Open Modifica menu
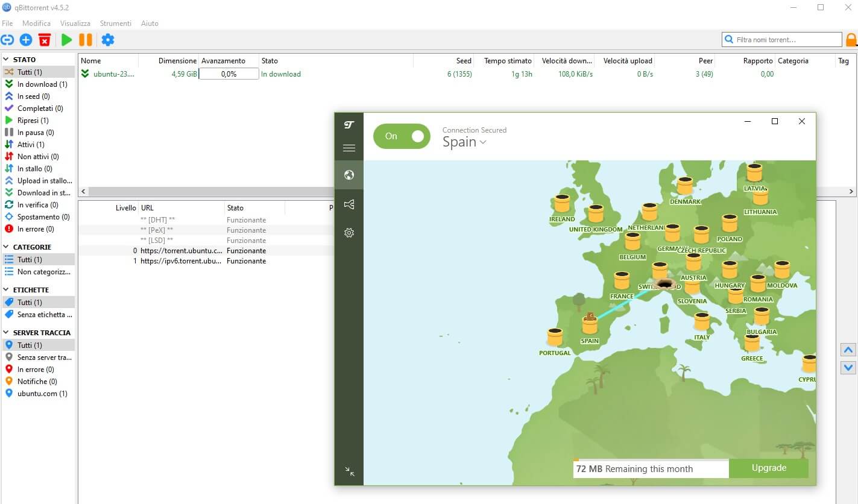The image size is (858, 504). click(37, 24)
